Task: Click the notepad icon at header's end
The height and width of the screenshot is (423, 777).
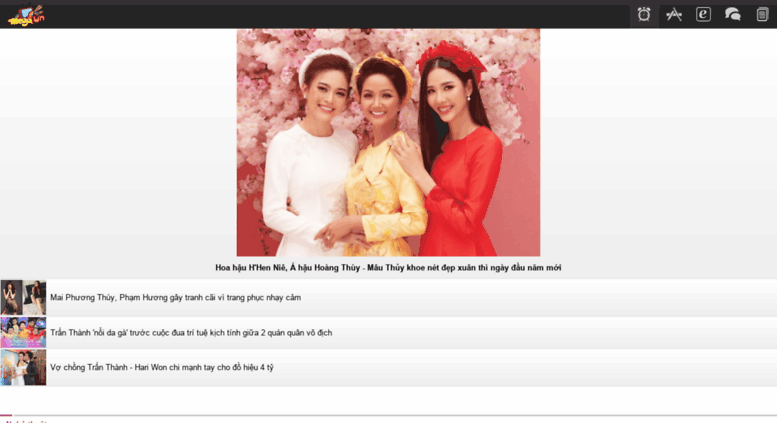Action: click(762, 14)
